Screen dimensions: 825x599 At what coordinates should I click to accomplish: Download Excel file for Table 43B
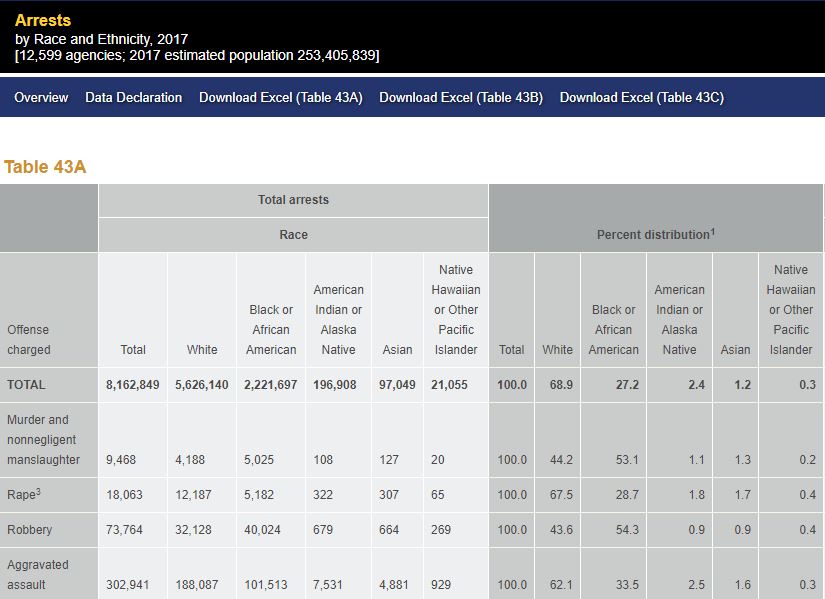[x=461, y=97]
